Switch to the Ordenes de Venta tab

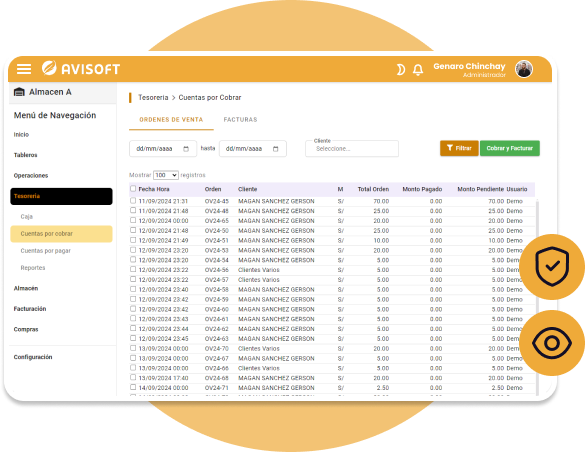[x=171, y=120]
